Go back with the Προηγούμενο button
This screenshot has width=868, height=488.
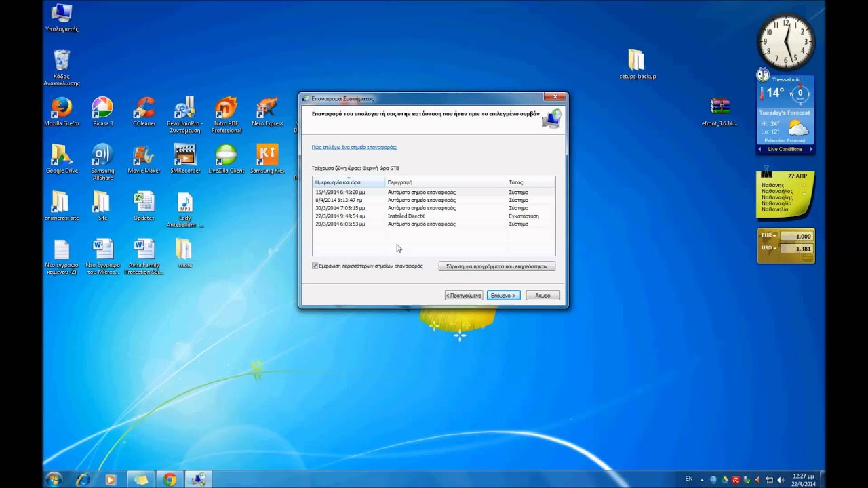pos(464,296)
